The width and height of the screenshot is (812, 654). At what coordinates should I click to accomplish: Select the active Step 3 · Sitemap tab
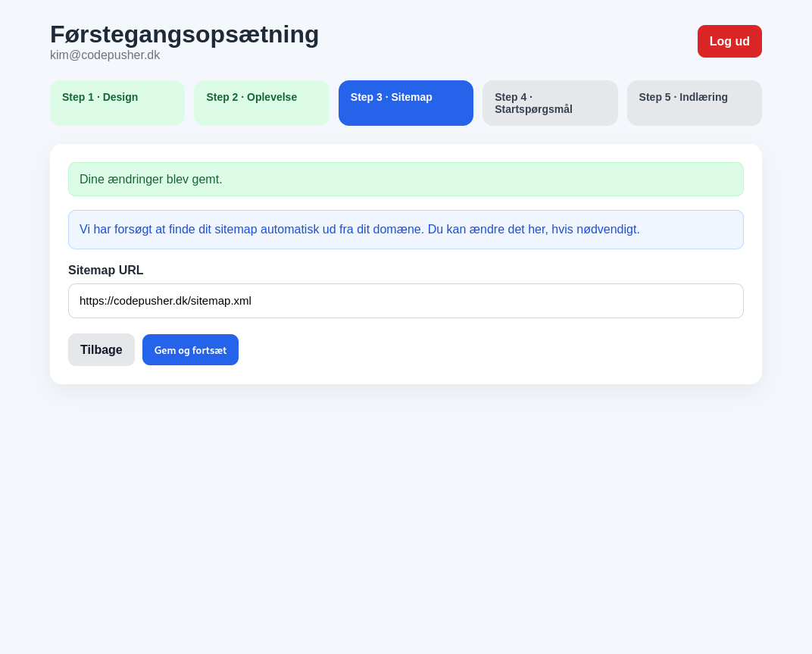(x=405, y=103)
